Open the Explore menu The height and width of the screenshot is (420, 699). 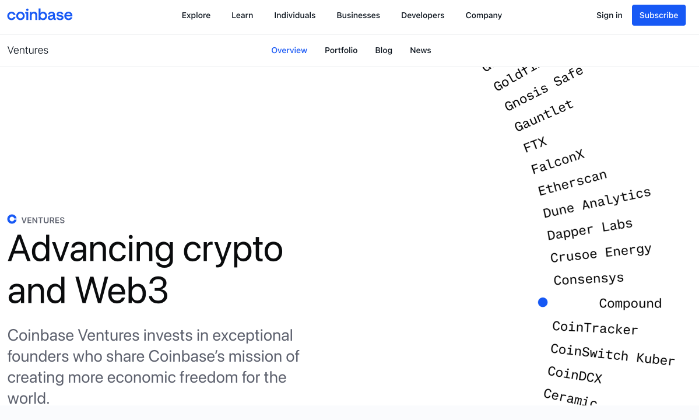pos(196,15)
